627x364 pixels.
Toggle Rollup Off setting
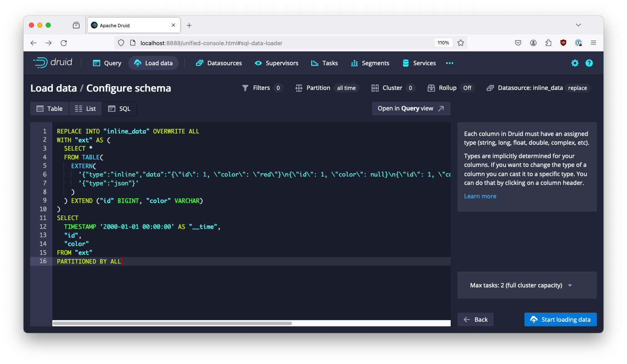click(451, 88)
